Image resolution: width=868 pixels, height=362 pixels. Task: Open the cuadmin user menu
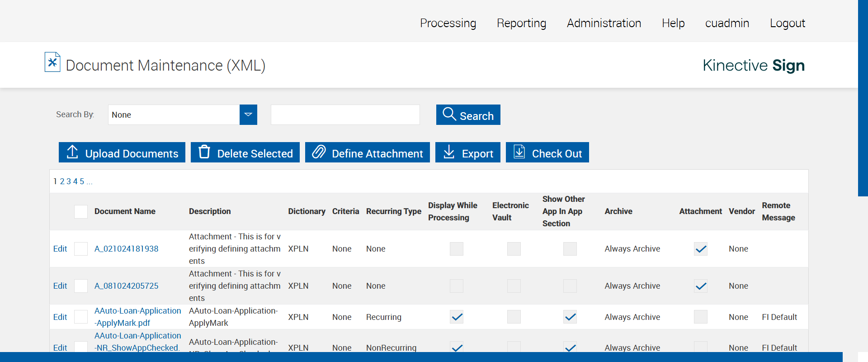click(727, 23)
